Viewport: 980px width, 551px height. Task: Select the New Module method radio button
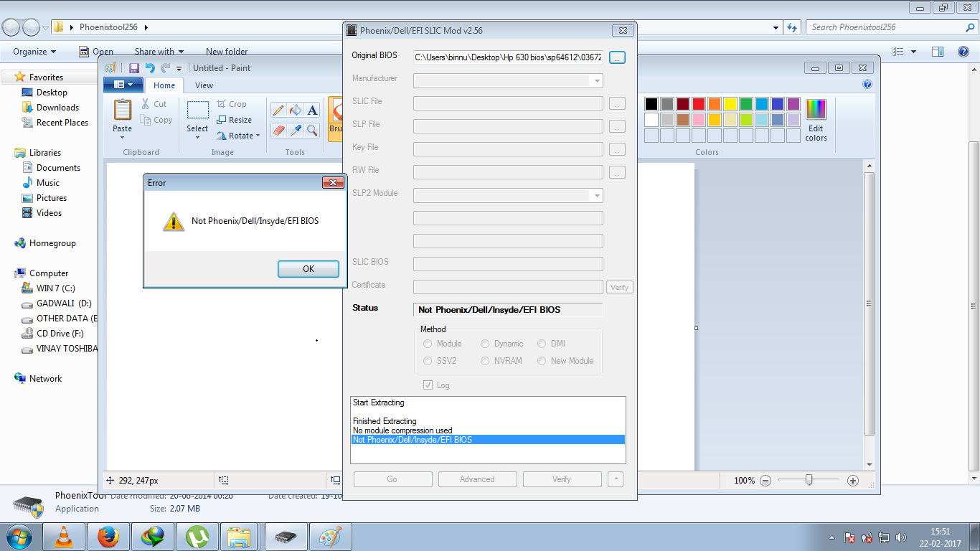pos(542,361)
